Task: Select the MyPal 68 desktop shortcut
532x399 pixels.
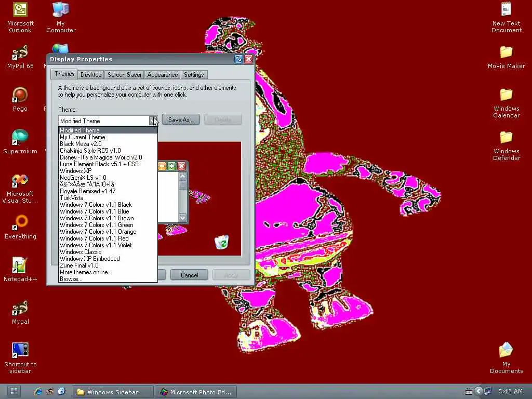Action: pyautogui.click(x=20, y=57)
